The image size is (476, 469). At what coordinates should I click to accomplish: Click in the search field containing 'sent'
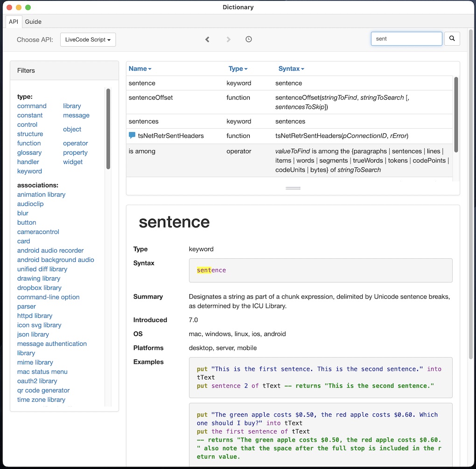406,39
